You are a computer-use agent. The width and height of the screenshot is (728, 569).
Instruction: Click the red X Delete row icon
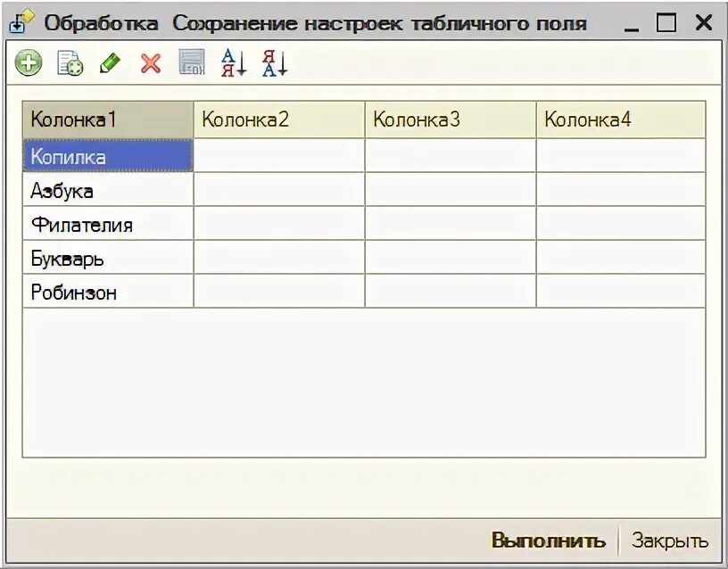coord(151,63)
